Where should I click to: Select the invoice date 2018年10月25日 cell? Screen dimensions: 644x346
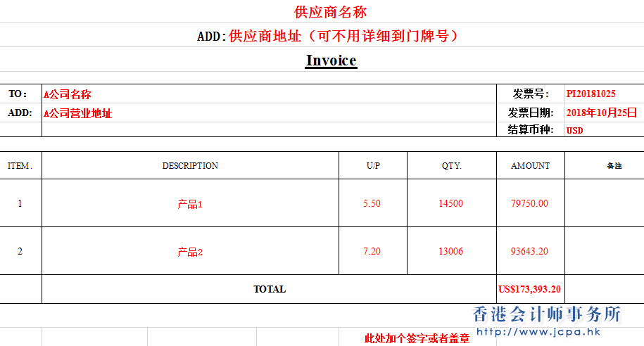point(601,113)
